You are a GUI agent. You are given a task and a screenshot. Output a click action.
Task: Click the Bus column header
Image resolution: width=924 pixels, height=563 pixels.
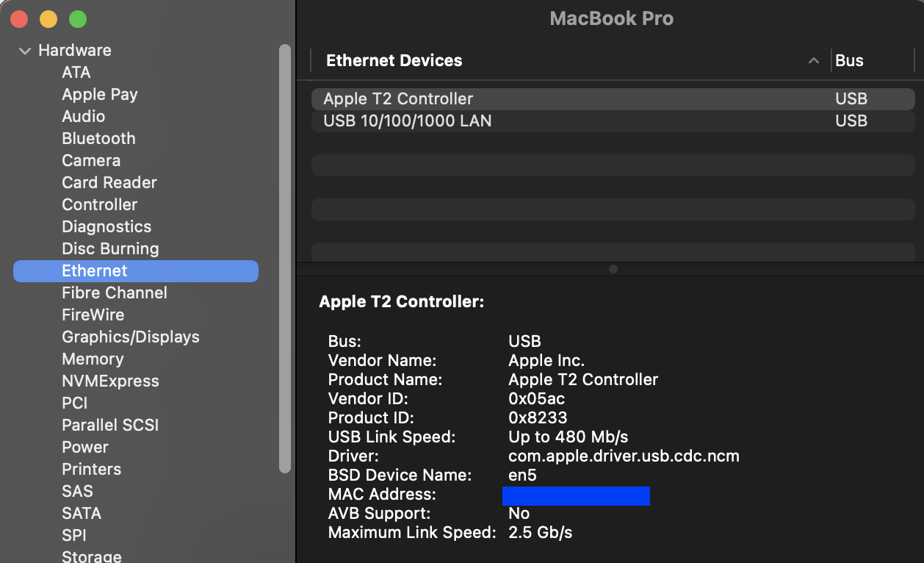click(850, 61)
